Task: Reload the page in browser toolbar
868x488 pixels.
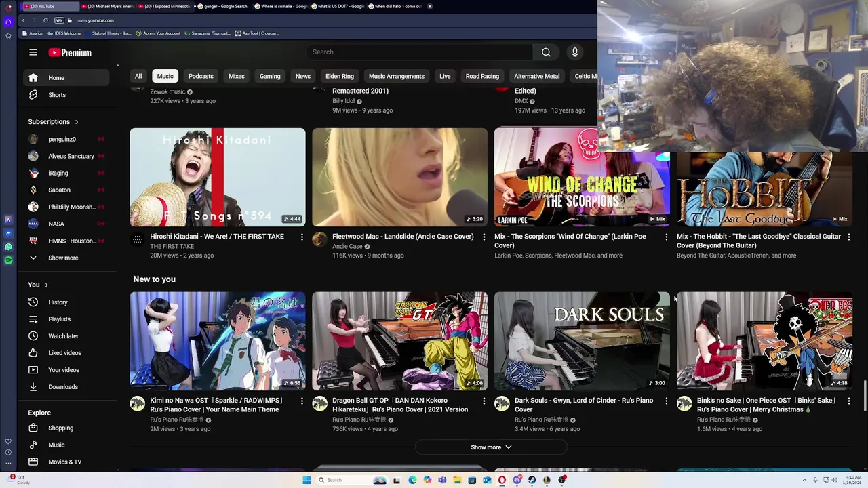Action: click(x=45, y=20)
